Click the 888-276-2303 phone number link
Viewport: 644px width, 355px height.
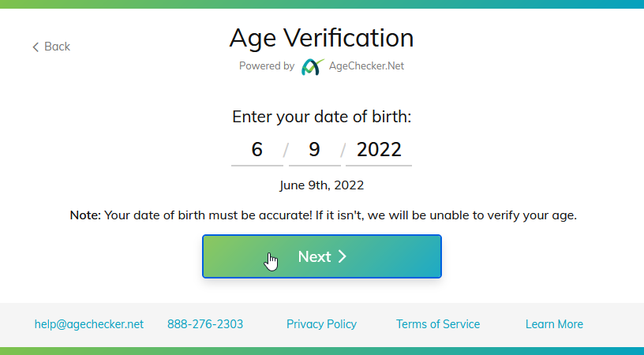pyautogui.click(x=205, y=324)
